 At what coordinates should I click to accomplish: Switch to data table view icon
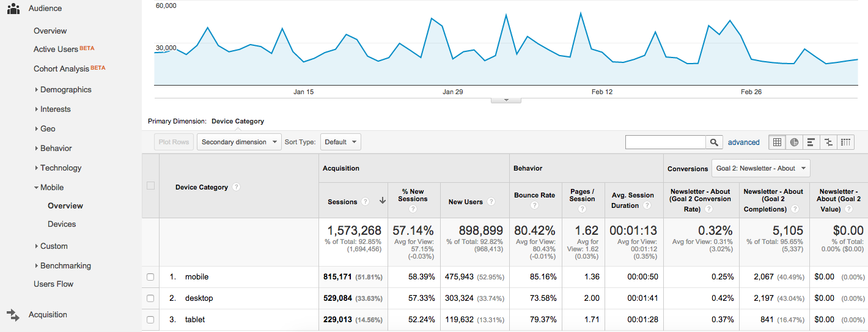pos(777,142)
